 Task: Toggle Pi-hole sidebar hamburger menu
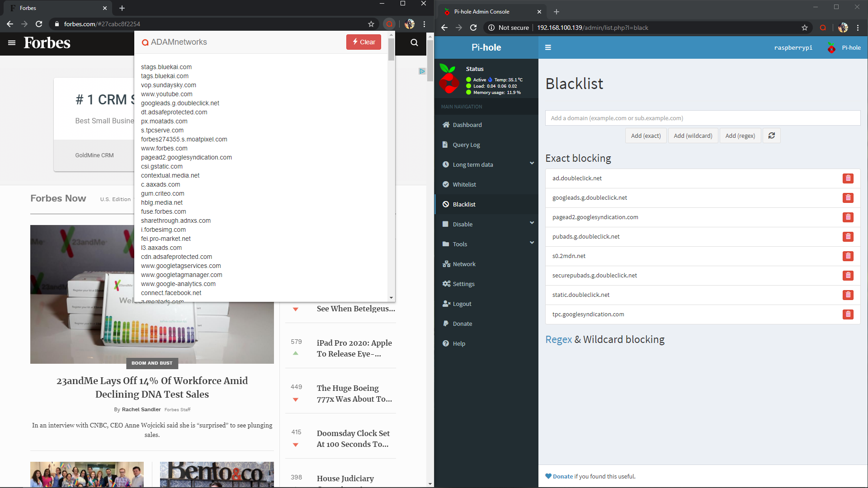point(548,47)
